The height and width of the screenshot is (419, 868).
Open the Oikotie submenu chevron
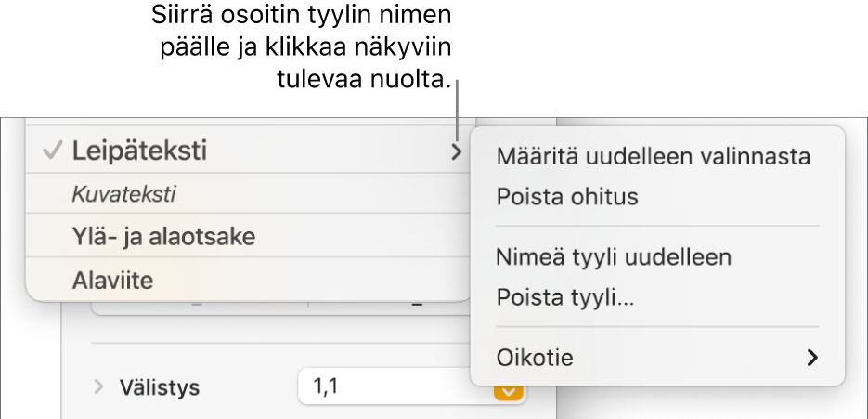tap(812, 357)
